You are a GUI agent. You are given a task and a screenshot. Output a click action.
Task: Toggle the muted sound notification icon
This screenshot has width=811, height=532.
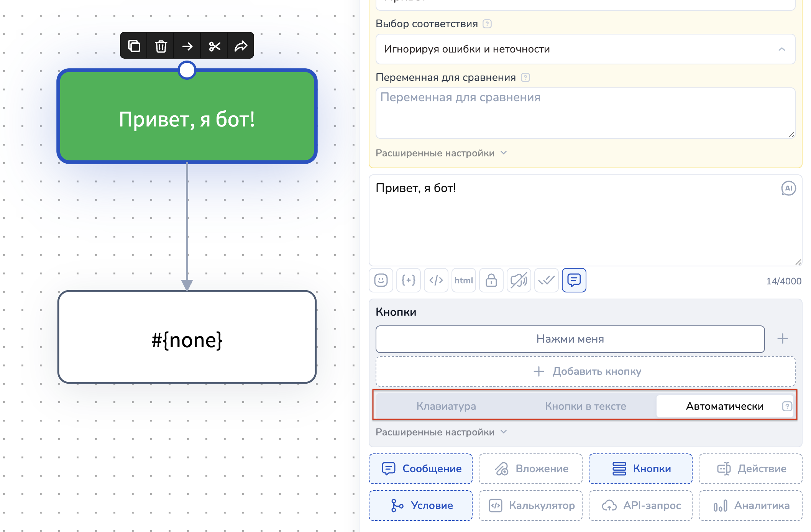(x=519, y=281)
